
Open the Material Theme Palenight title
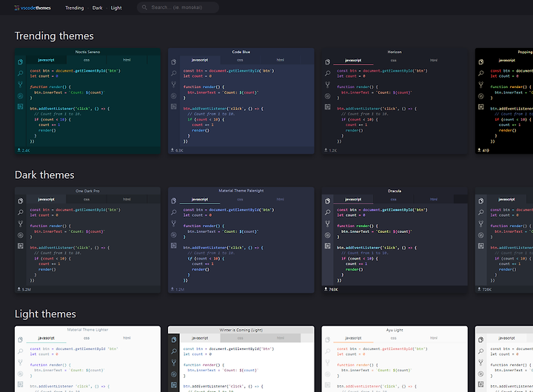click(241, 191)
